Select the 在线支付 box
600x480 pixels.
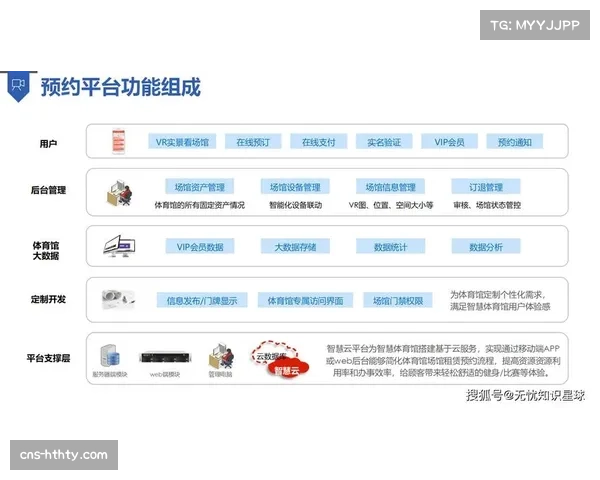pos(319,142)
